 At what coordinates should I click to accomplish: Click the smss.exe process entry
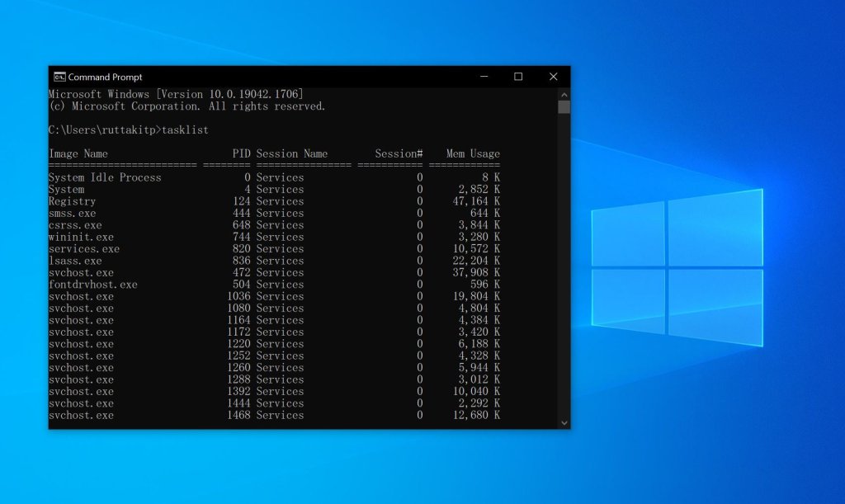73,213
